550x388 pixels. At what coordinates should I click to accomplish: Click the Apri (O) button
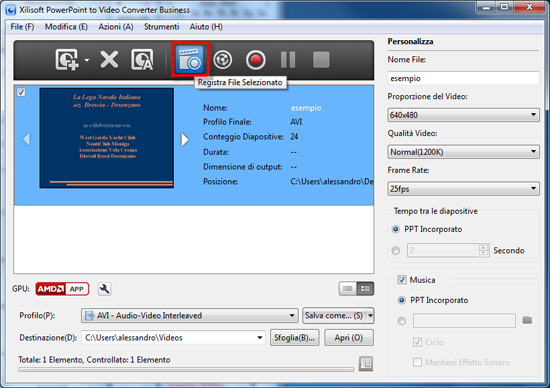(349, 337)
